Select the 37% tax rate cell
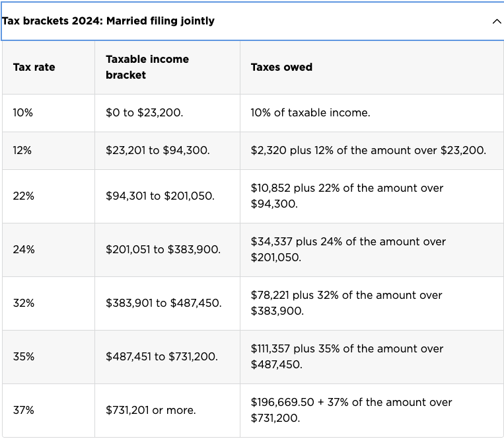The width and height of the screenshot is (504, 439). coord(48,411)
